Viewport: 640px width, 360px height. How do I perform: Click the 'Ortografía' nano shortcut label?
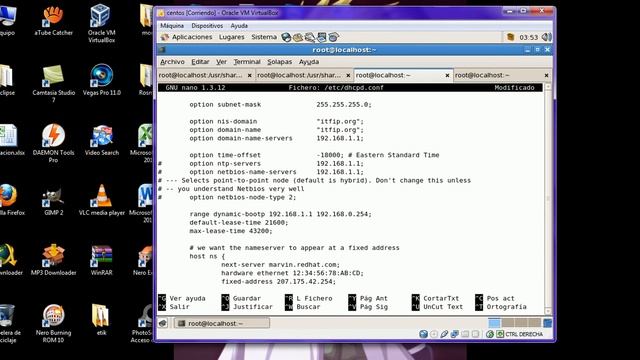506,307
